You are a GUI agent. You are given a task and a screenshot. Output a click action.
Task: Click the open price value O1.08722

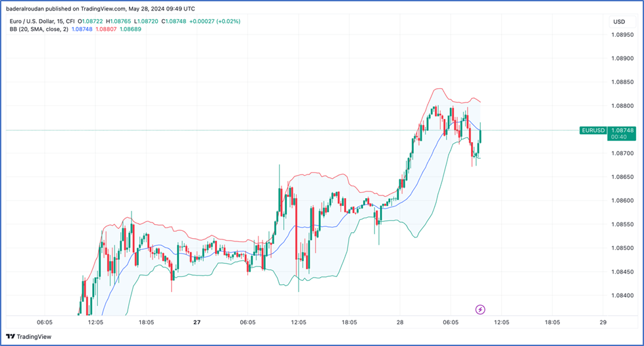90,21
